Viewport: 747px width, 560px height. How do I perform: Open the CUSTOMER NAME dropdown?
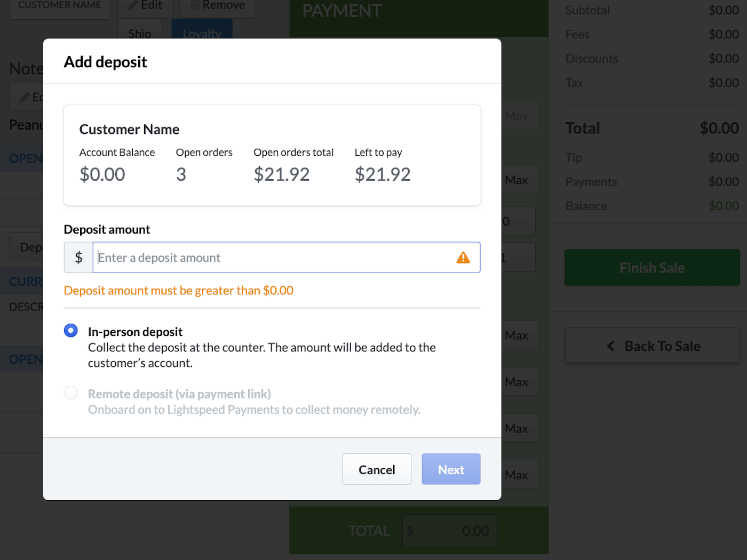pos(59,5)
